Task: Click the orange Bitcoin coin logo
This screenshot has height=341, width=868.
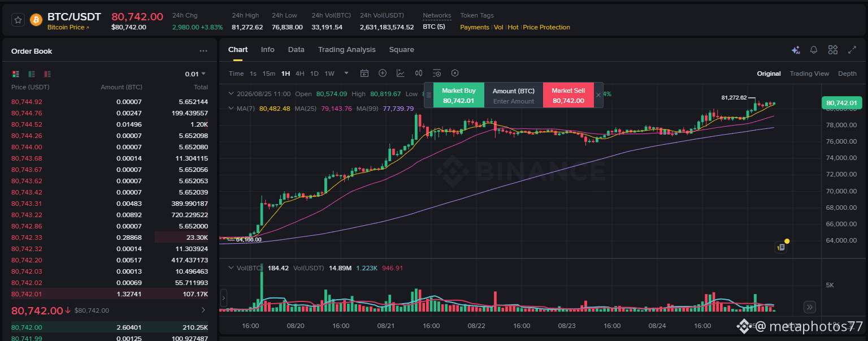Action: pyautogui.click(x=36, y=20)
